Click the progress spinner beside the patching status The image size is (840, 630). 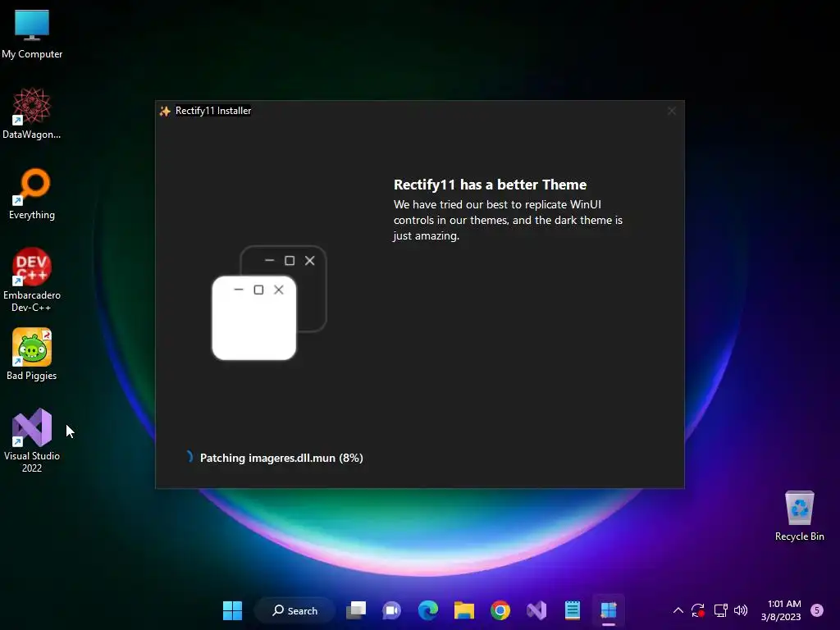tap(189, 457)
